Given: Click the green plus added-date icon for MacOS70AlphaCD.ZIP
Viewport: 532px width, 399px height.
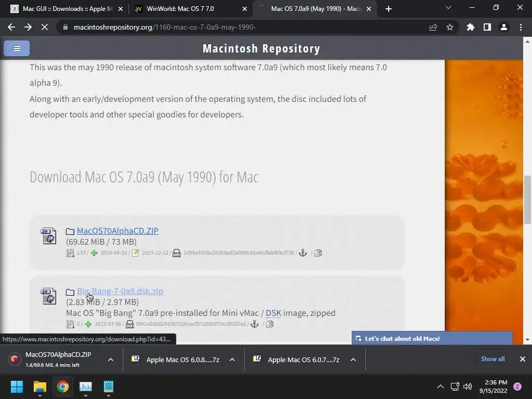Looking at the screenshot, I should click(94, 253).
